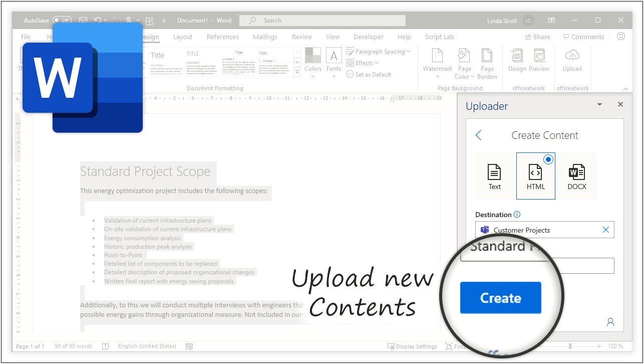Click the Teams icon beside Customer Projects

pyautogui.click(x=485, y=230)
